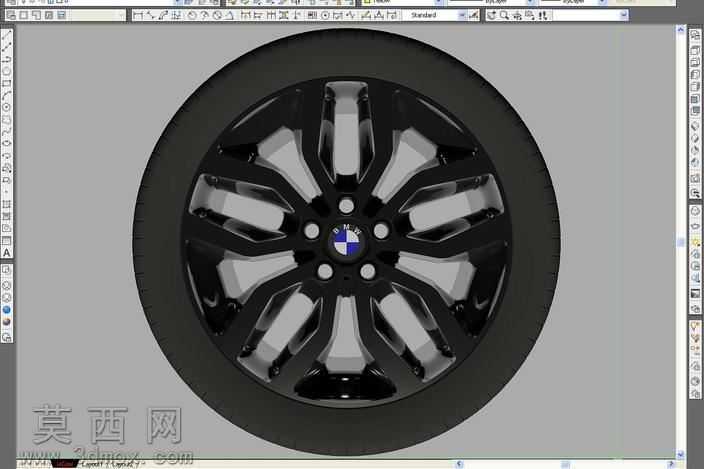Switch to the Model tab
The width and height of the screenshot is (704, 469).
[x=65, y=464]
